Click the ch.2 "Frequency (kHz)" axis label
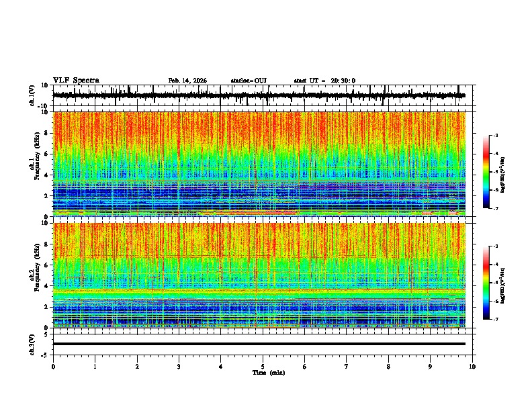The height and width of the screenshot is (411, 532). (x=38, y=267)
